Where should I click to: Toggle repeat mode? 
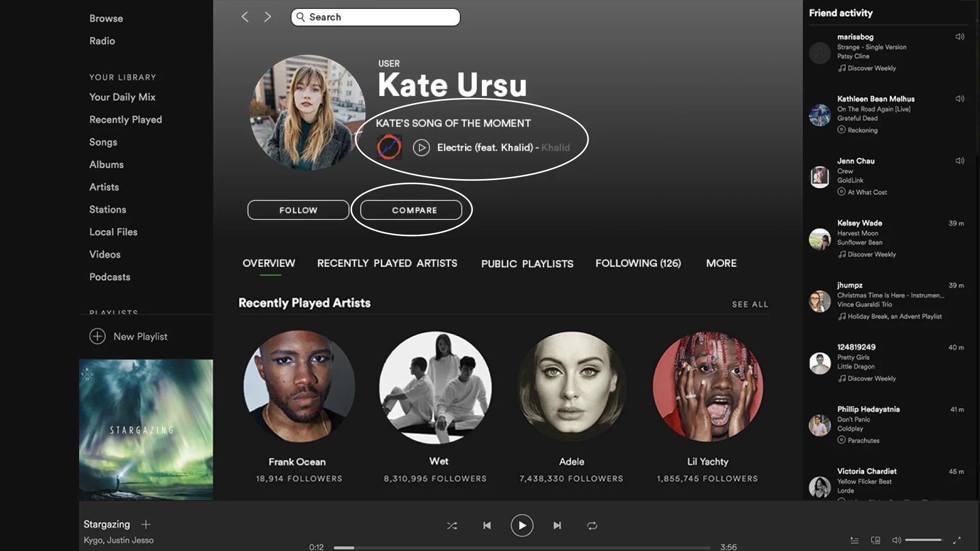click(592, 525)
